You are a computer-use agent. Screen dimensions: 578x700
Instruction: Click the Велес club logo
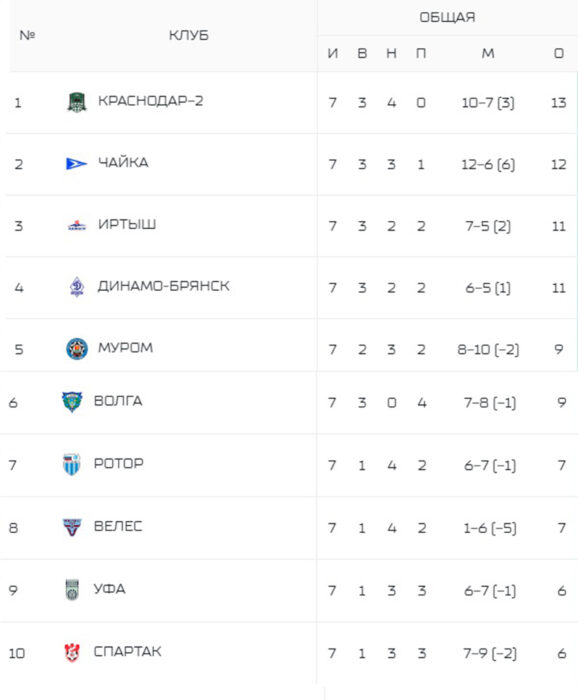[x=72, y=527]
